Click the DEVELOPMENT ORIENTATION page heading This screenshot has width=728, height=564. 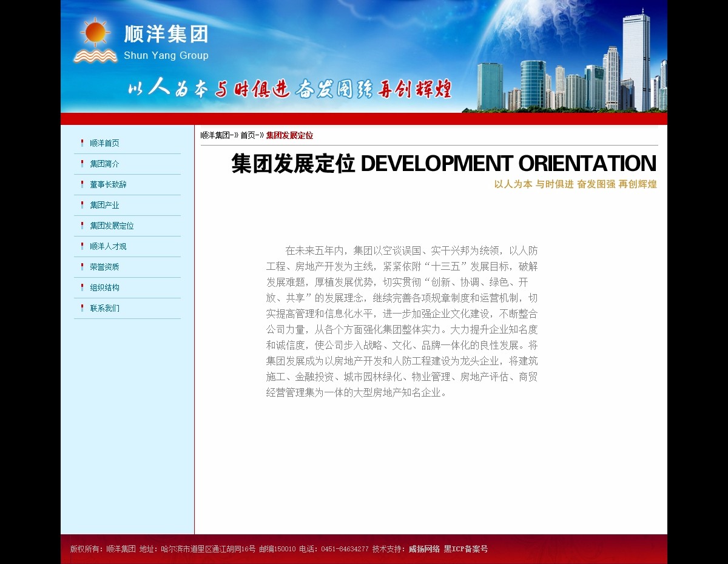[x=443, y=164]
